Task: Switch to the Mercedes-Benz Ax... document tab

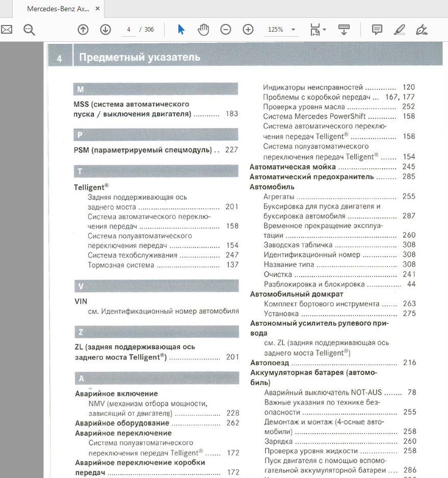Action: (58, 9)
